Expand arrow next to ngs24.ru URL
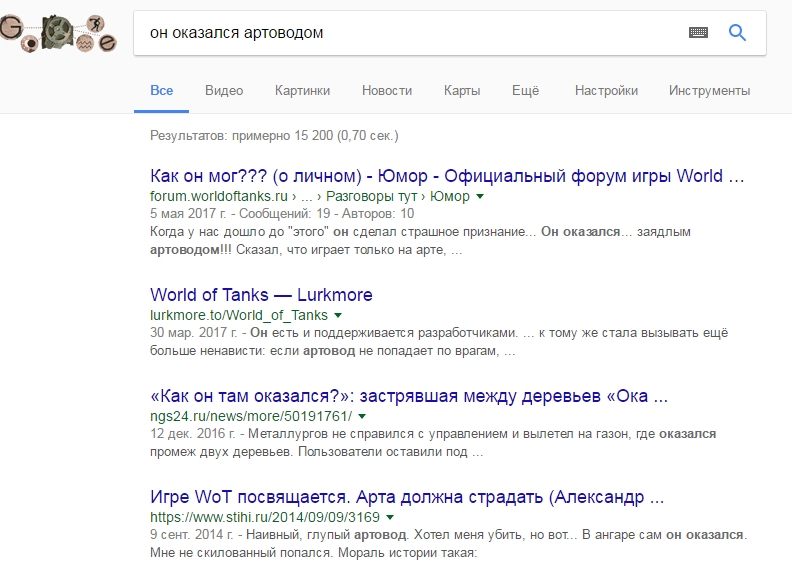 click(x=362, y=416)
